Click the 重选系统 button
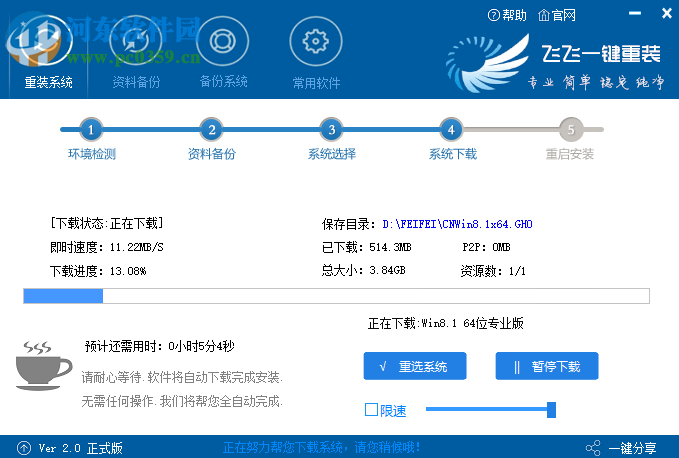 click(415, 366)
